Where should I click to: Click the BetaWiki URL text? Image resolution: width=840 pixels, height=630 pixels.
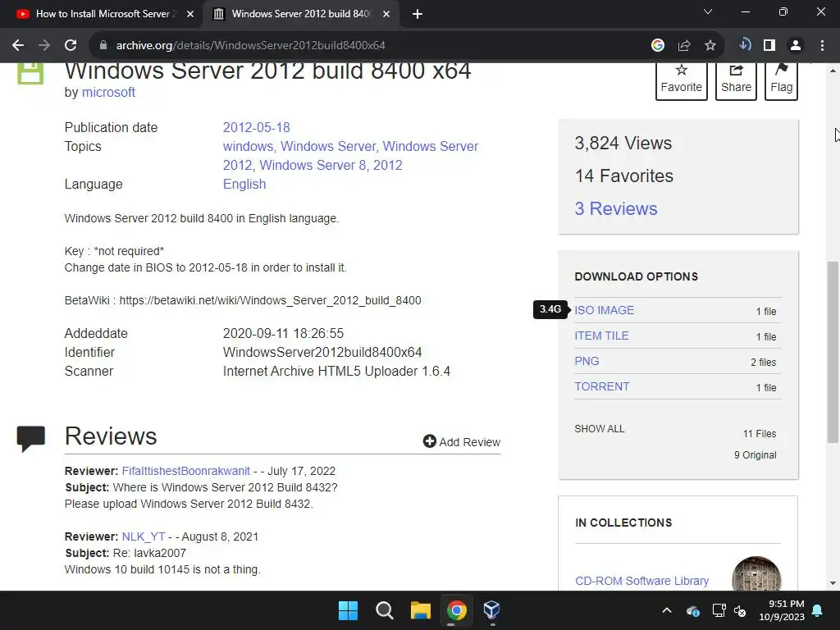[270, 300]
